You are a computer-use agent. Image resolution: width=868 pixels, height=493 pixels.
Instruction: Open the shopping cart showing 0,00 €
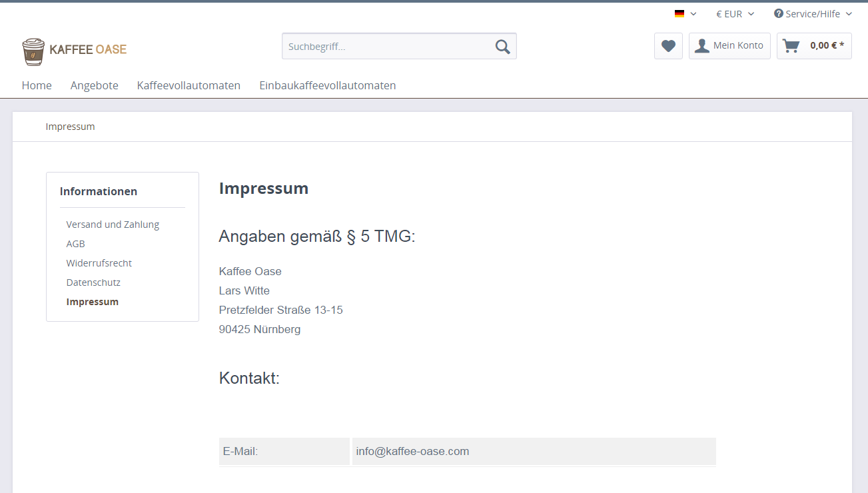pyautogui.click(x=814, y=46)
